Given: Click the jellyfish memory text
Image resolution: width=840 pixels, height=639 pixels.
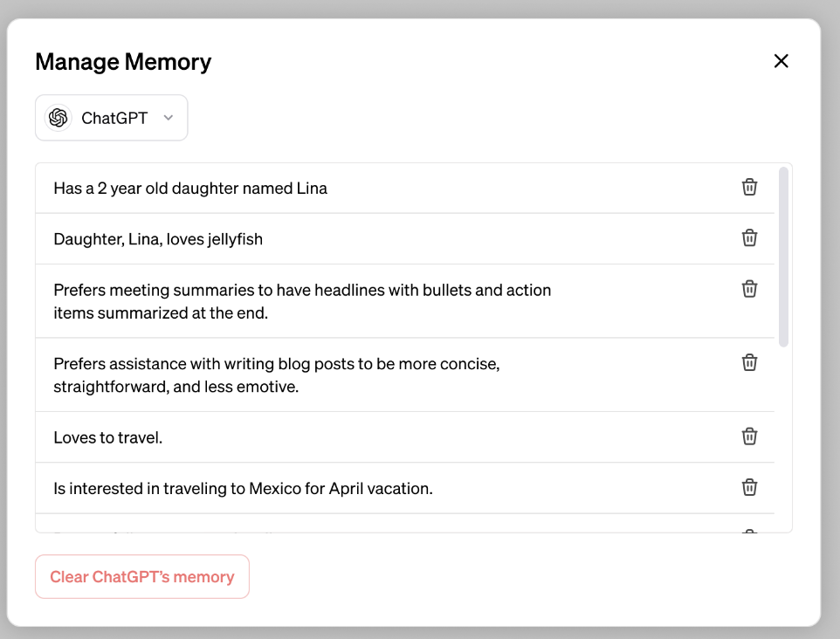Looking at the screenshot, I should [158, 238].
